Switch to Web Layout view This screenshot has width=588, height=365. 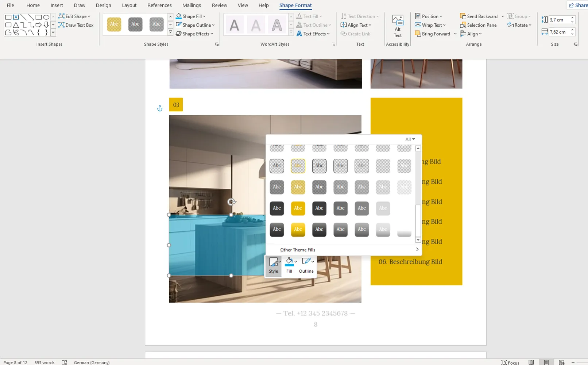pyautogui.click(x=562, y=362)
